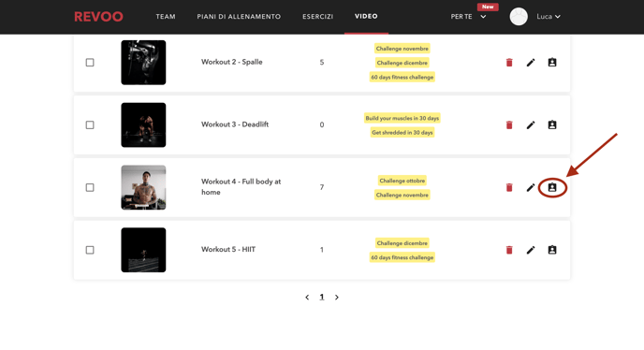Viewport: 644px width, 350px height.
Task: Assign Workout 4 via the circled clipboard icon
Action: coord(552,187)
